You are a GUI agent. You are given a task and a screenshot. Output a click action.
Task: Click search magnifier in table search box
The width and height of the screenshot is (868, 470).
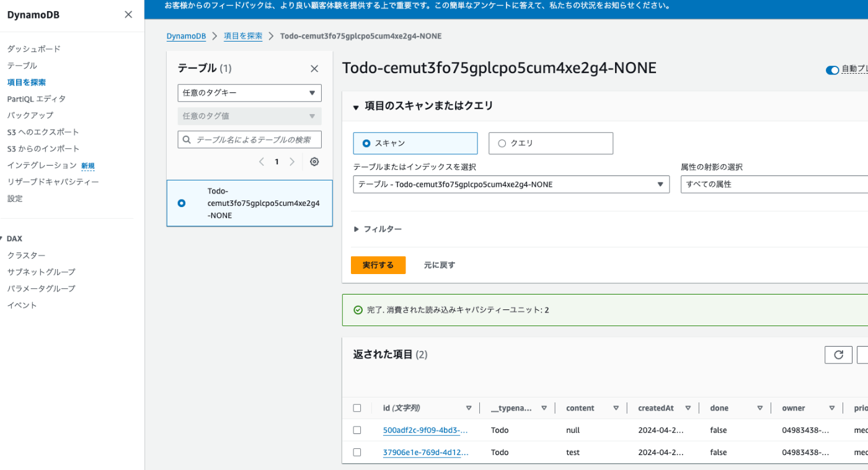coord(187,140)
